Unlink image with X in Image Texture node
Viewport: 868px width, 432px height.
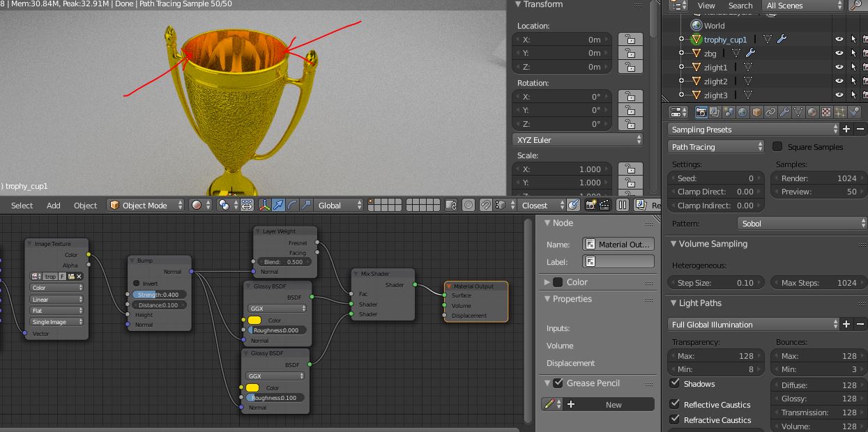click(x=79, y=277)
